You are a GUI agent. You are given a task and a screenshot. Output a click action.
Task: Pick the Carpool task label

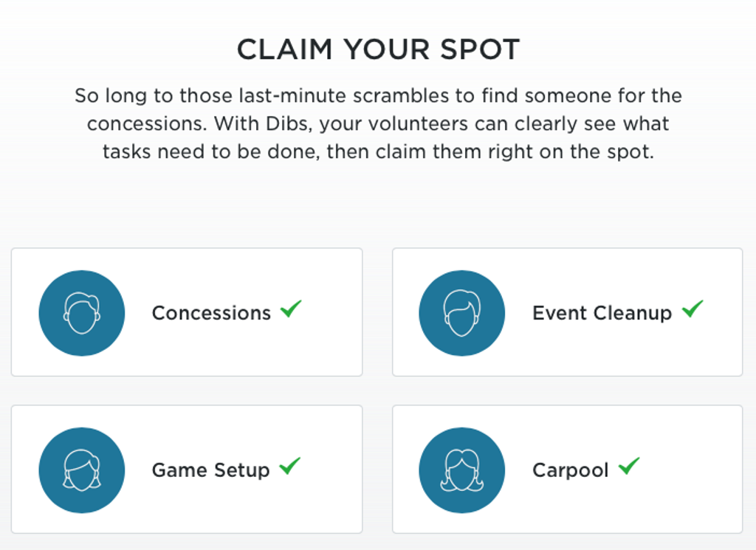point(570,470)
